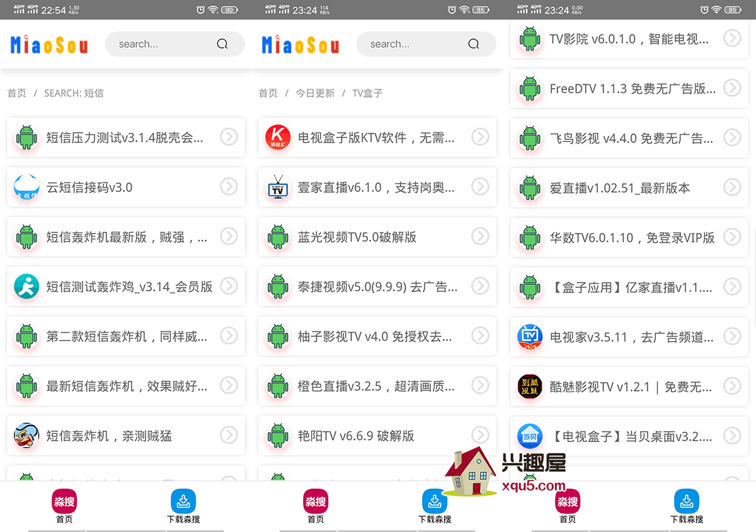Focus the search field on the 短信 search screen
The image size is (756, 532).
[175, 44]
